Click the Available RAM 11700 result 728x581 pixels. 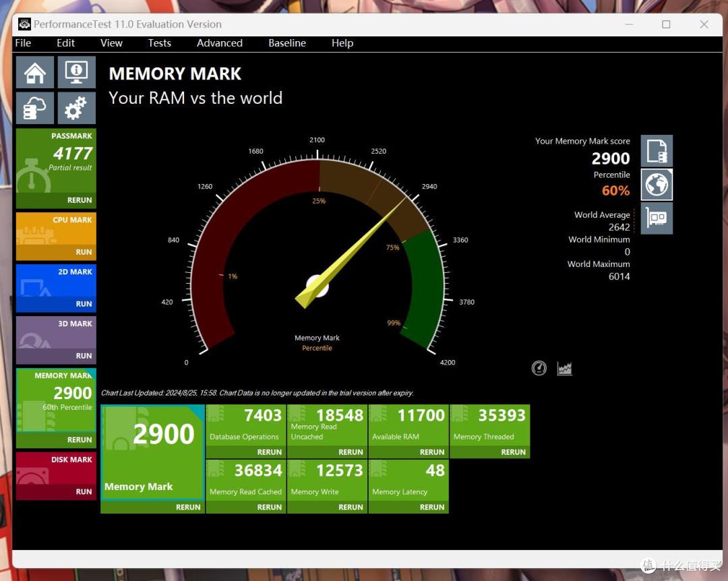tap(408, 425)
